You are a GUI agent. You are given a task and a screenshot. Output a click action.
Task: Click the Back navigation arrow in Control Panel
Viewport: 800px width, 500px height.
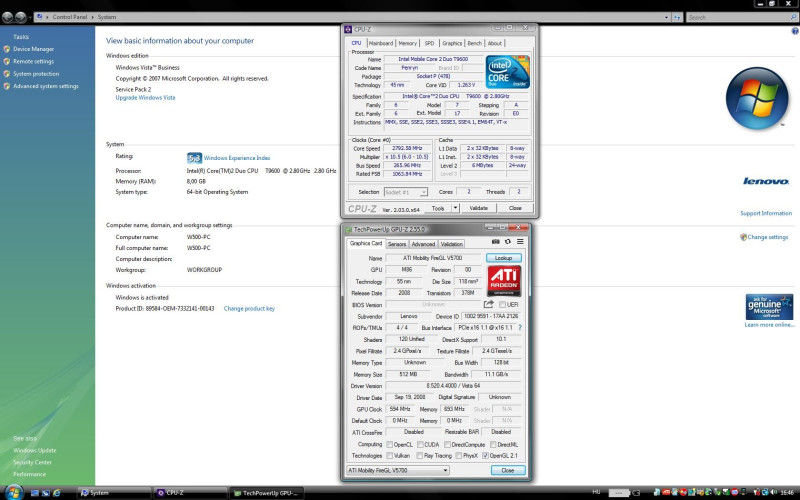coord(7,17)
